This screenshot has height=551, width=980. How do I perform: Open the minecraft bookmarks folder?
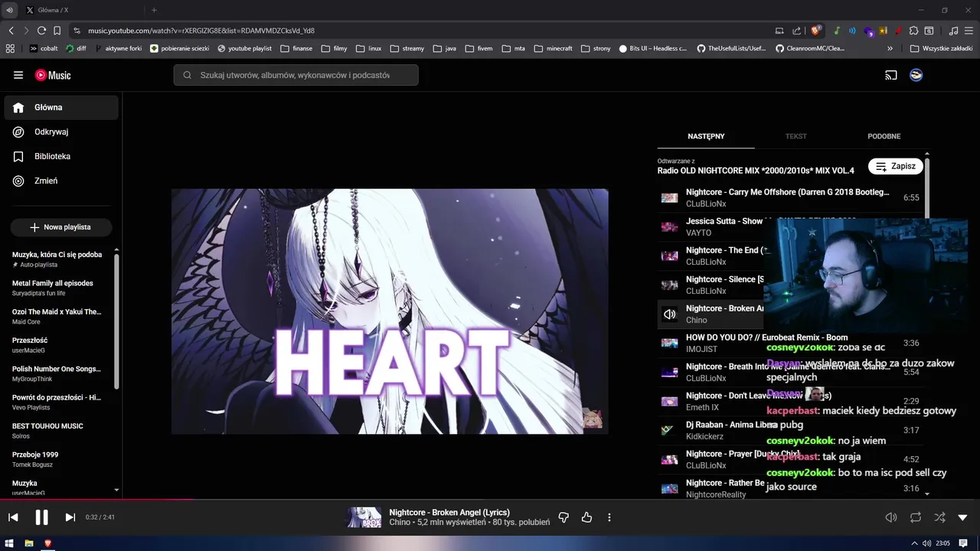coord(553,48)
